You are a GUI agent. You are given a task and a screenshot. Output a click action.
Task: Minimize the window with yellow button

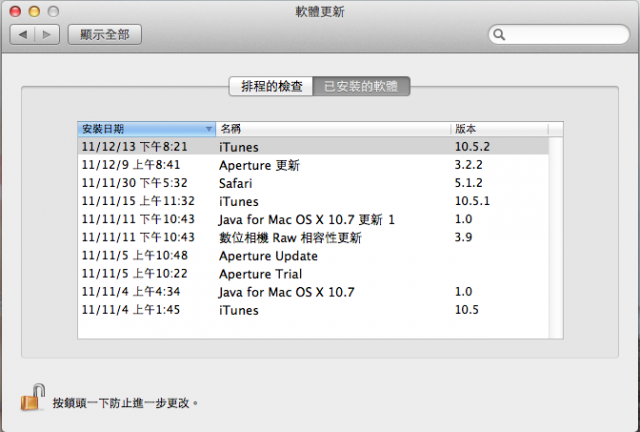34,11
